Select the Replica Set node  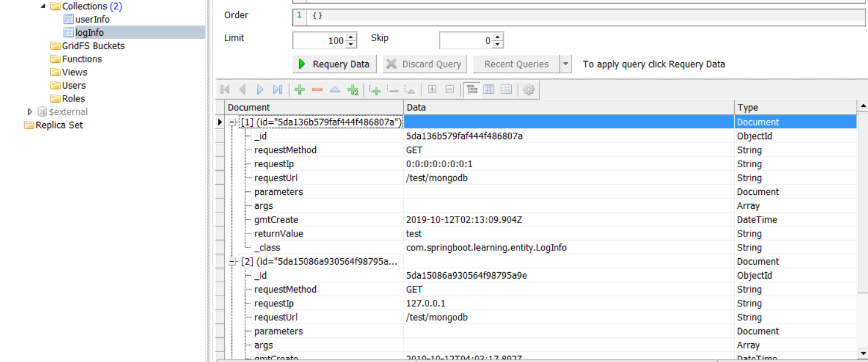click(53, 125)
